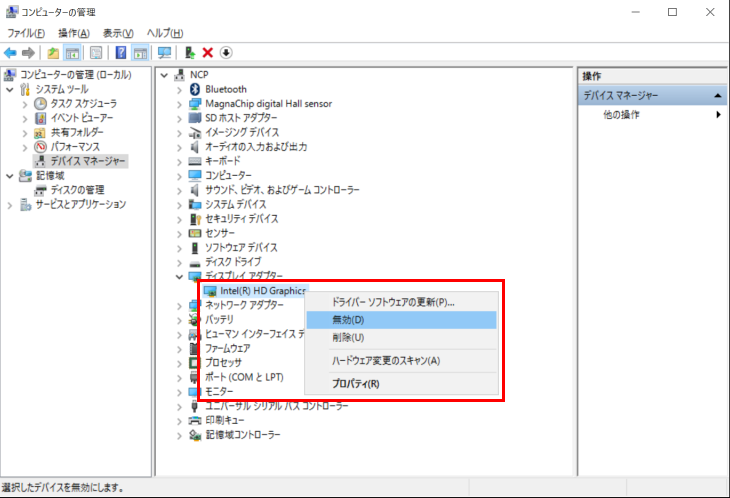Click the Back arrow toolbar icon

click(x=10, y=53)
